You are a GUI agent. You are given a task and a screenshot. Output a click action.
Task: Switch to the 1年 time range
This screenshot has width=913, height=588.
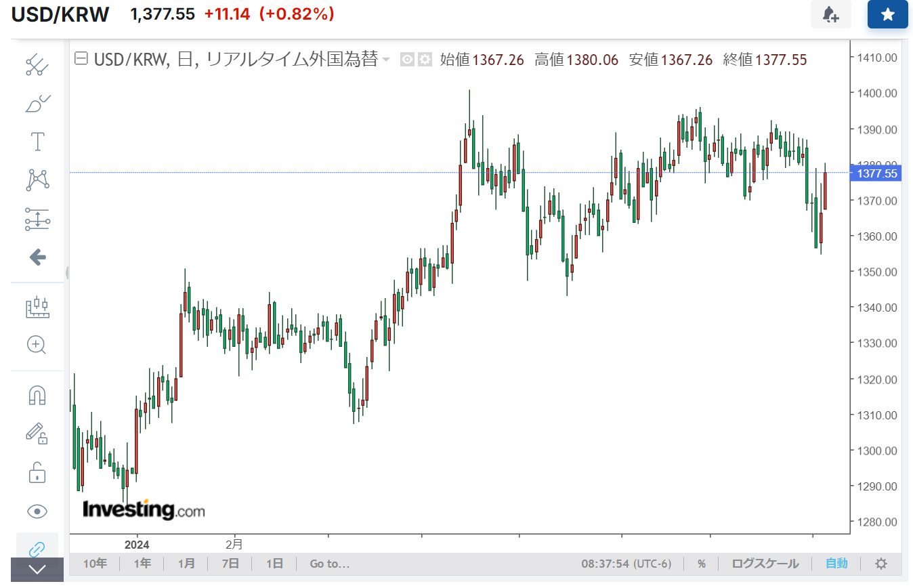click(x=142, y=564)
